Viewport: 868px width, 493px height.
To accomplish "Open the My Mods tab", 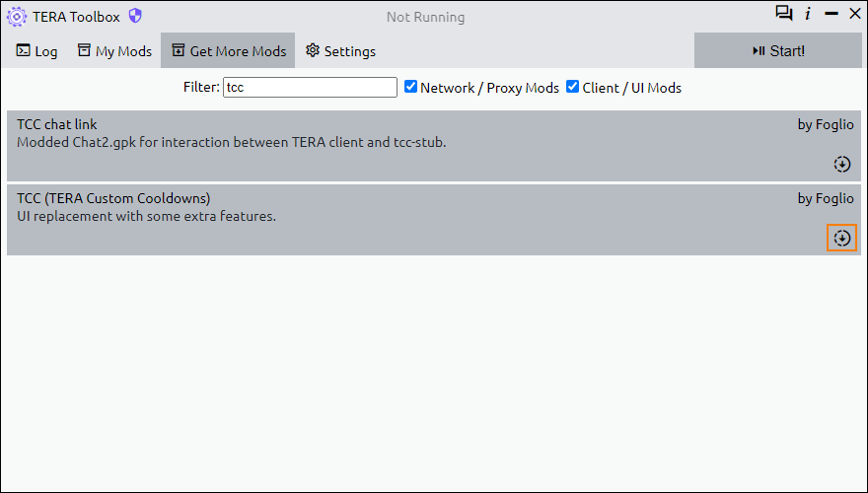I will click(x=114, y=51).
